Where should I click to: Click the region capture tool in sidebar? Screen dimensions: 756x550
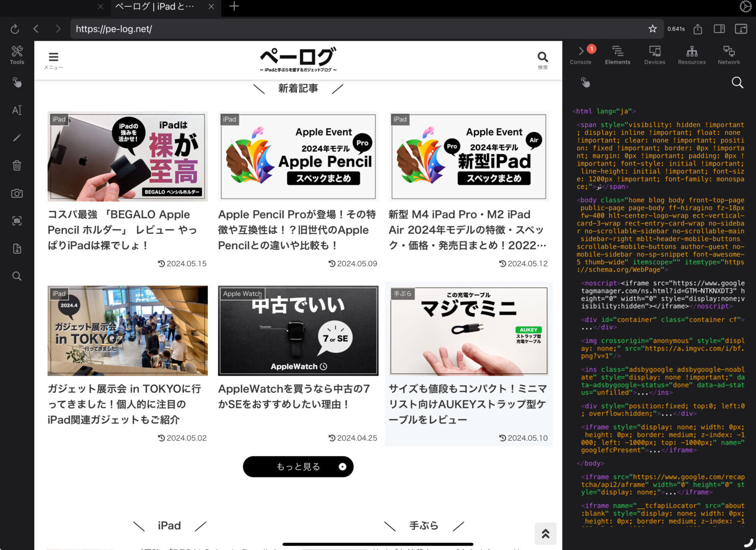pos(17,221)
